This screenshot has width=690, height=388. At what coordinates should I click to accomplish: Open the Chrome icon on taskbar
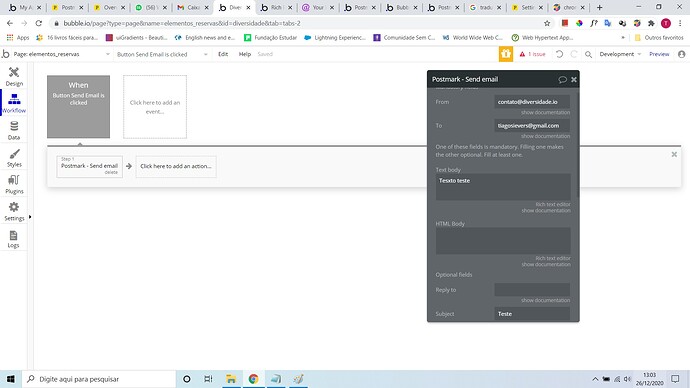(x=253, y=379)
